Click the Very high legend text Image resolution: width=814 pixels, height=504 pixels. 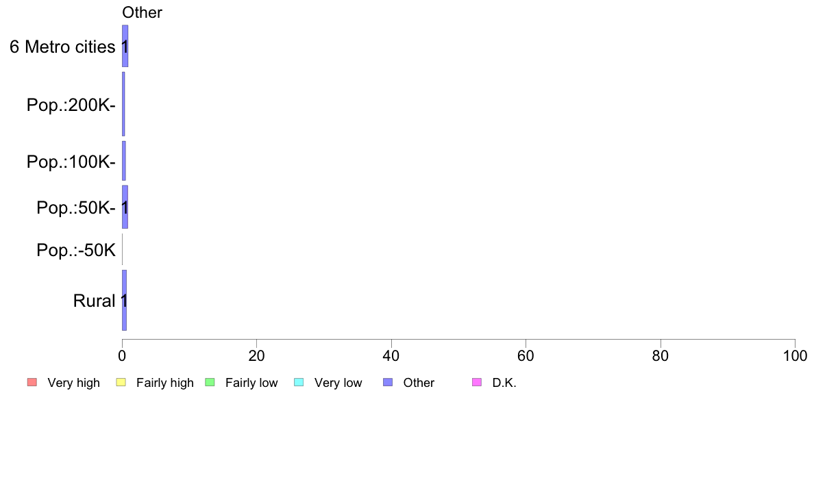click(74, 383)
